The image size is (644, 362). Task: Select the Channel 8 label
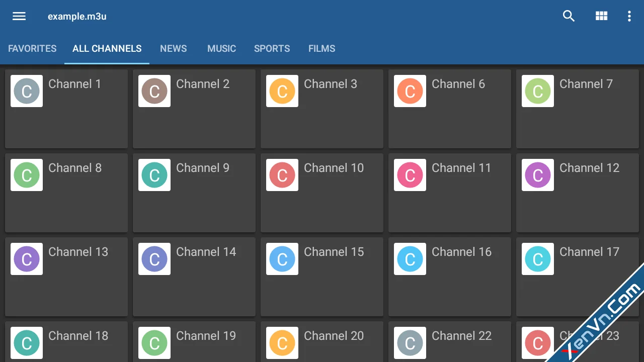(75, 168)
